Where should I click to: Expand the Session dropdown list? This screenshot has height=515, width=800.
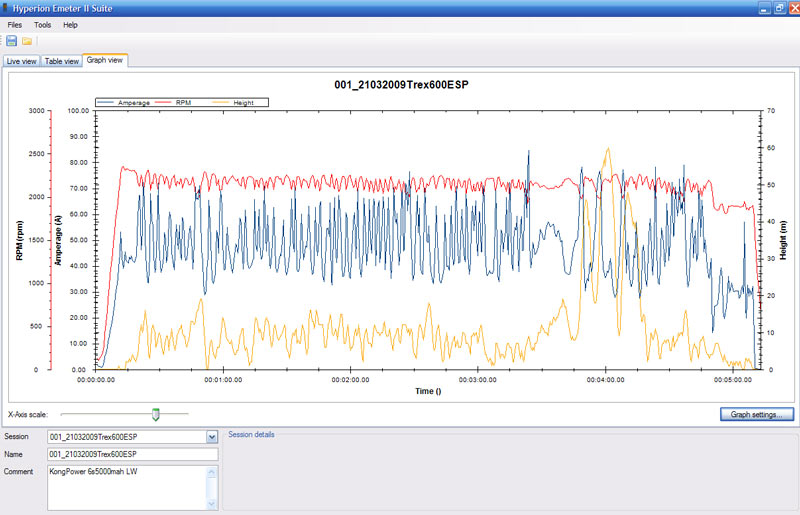tap(211, 437)
